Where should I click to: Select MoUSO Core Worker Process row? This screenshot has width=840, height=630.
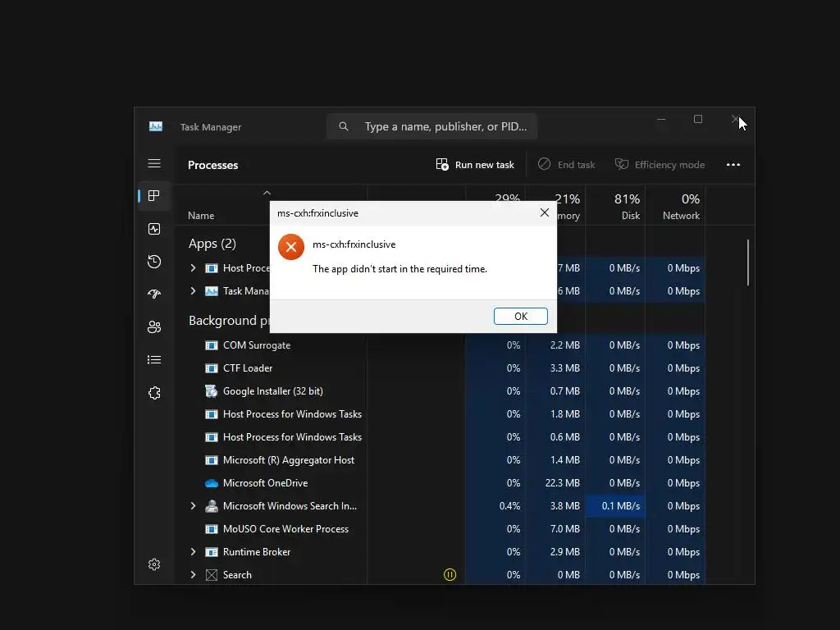point(440,529)
